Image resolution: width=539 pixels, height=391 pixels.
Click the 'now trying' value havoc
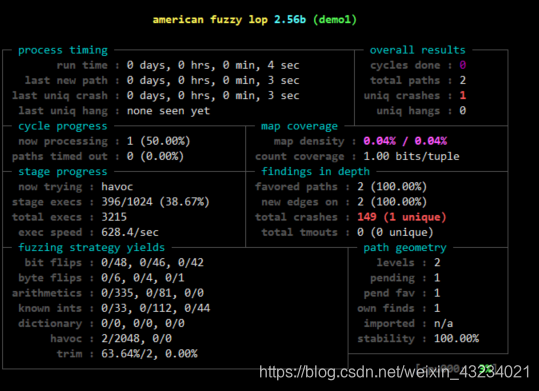click(117, 187)
